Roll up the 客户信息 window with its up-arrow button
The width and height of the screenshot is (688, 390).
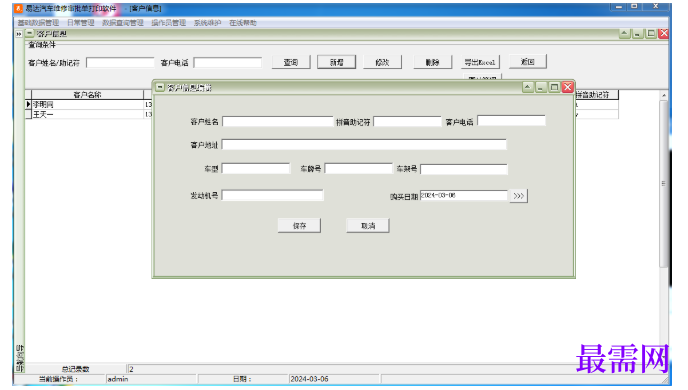(x=624, y=33)
